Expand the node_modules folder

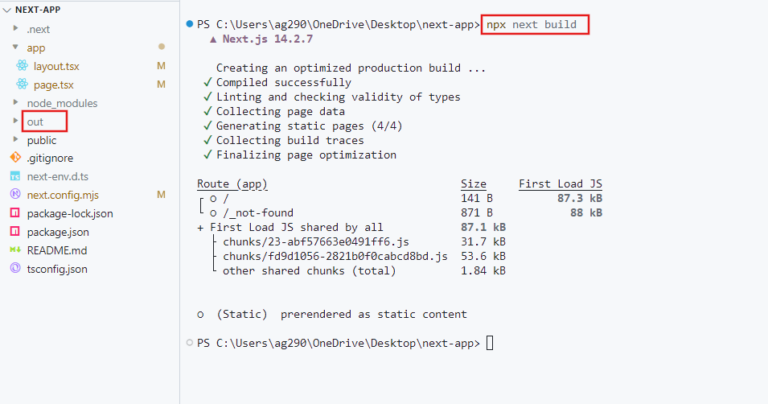(16, 102)
